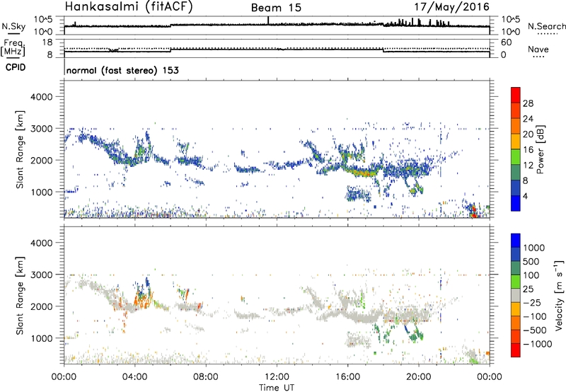Click the strong red echo near 23:00 in power panel

coord(473,212)
